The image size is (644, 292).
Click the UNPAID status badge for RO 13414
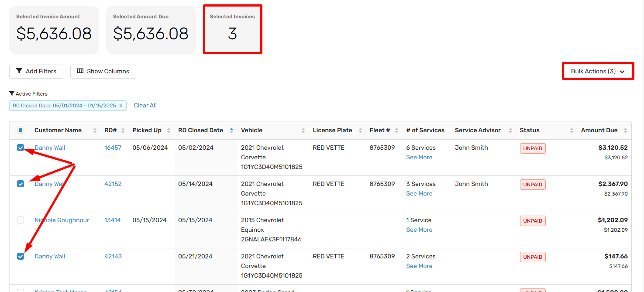[x=533, y=221]
